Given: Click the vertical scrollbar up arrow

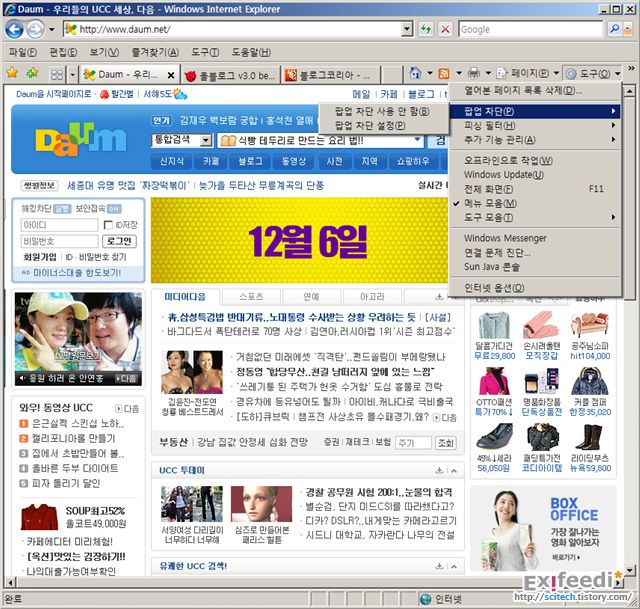Looking at the screenshot, I should (629, 91).
